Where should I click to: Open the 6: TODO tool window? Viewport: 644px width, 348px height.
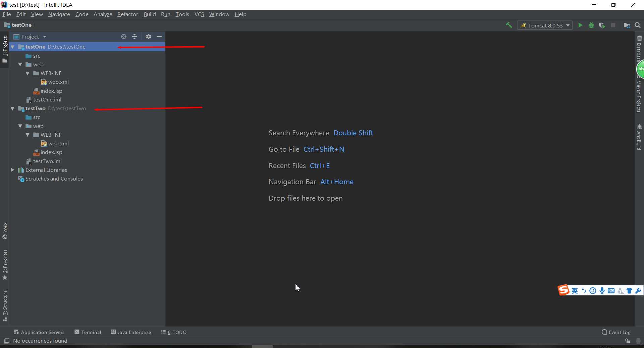(174, 332)
